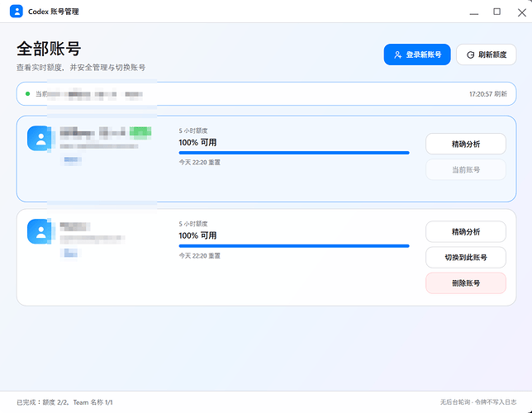Click the footer note 无后台轮询 · 令牌不写入日志
The width and height of the screenshot is (532, 413).
(x=478, y=402)
